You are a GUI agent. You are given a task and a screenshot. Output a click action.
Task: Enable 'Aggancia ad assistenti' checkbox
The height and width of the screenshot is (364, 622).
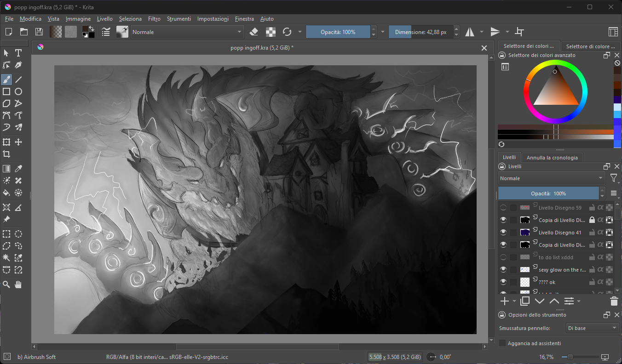(x=502, y=343)
